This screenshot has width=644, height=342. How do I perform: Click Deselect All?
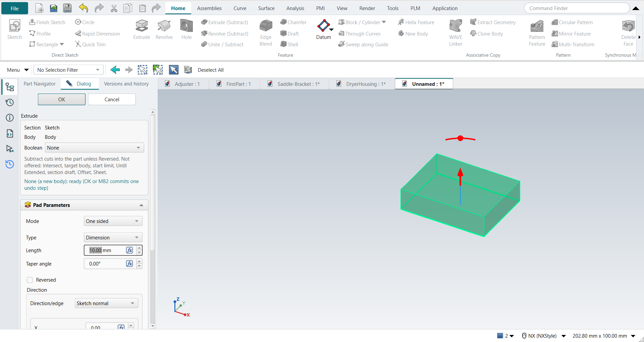[x=211, y=70]
